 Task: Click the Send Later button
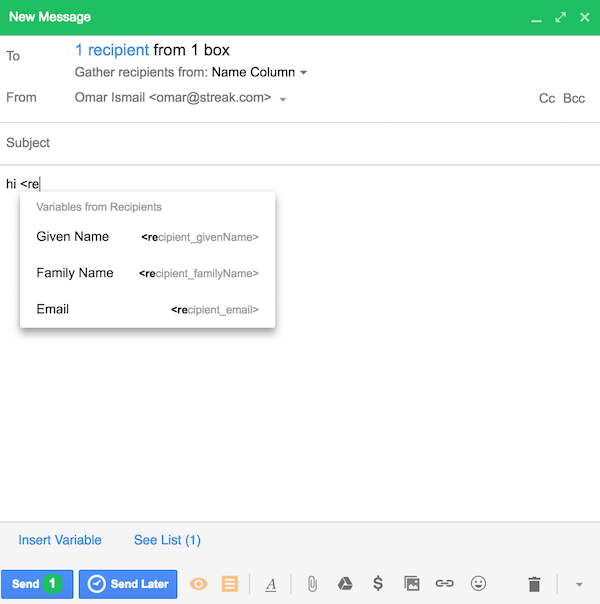click(128, 584)
